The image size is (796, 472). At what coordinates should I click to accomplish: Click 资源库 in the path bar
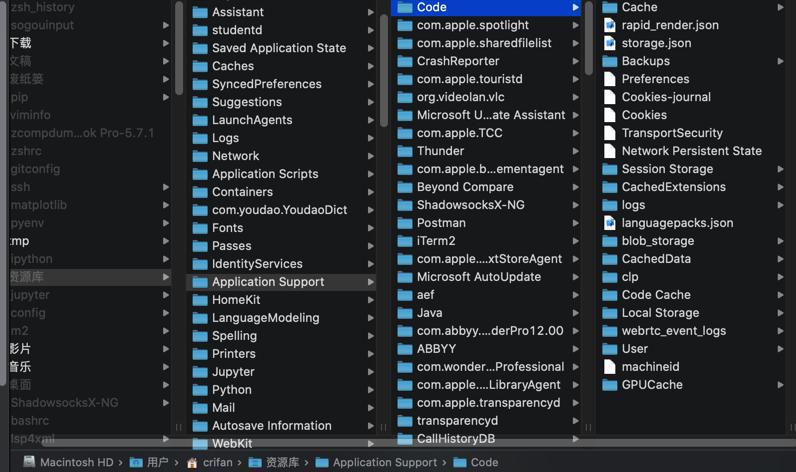(x=282, y=462)
